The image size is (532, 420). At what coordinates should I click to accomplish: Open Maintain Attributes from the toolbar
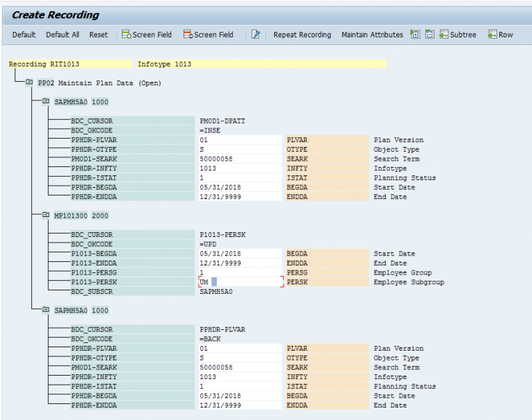[x=372, y=35]
